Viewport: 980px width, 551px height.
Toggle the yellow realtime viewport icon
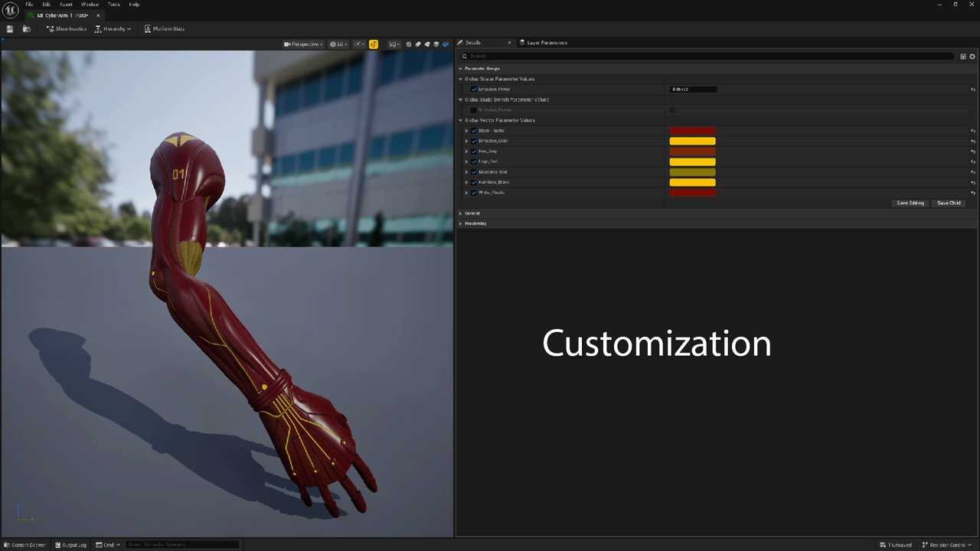pyautogui.click(x=374, y=44)
